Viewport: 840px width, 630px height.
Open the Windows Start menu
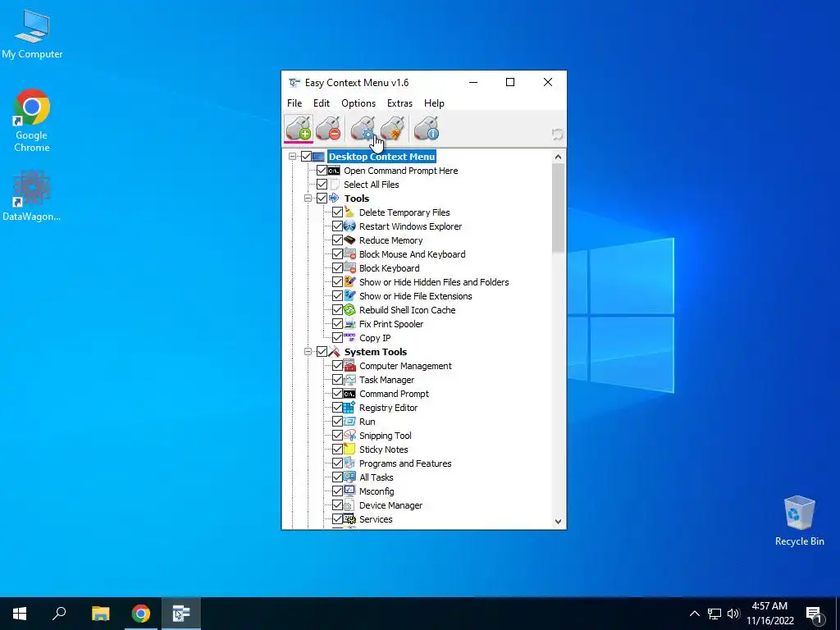point(20,614)
